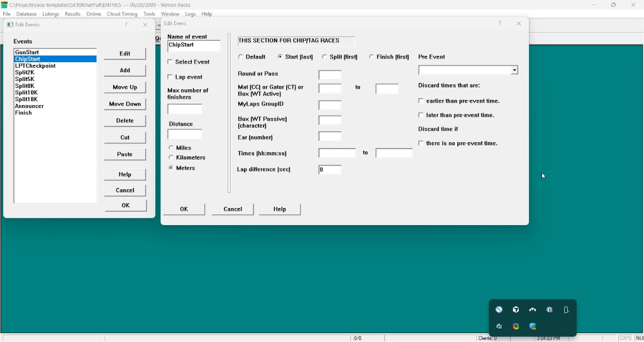Click the Vernon Races app icon in title bar
This screenshot has width=644, height=342.
(x=4, y=4)
